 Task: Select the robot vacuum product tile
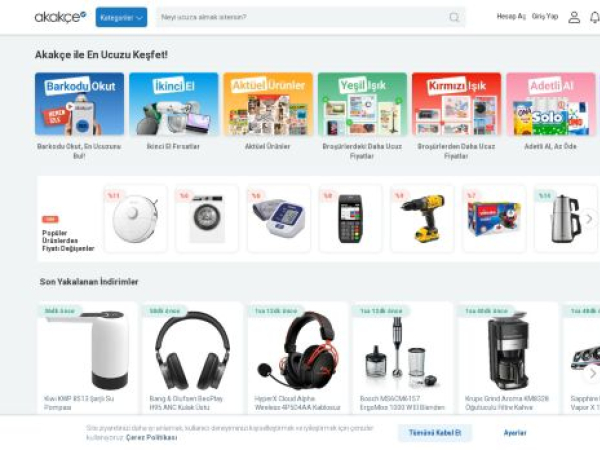tap(135, 218)
